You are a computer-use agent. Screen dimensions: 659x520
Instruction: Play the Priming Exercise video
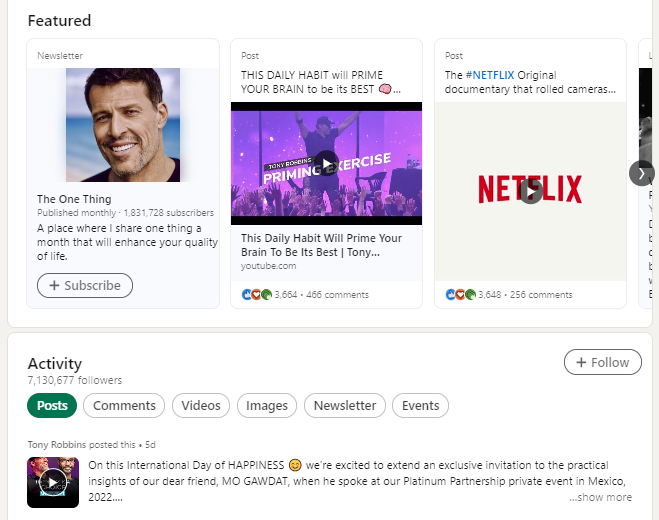click(x=327, y=164)
